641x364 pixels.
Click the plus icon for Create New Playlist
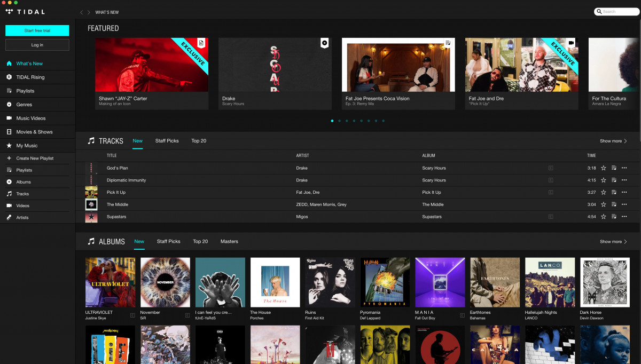click(x=9, y=159)
